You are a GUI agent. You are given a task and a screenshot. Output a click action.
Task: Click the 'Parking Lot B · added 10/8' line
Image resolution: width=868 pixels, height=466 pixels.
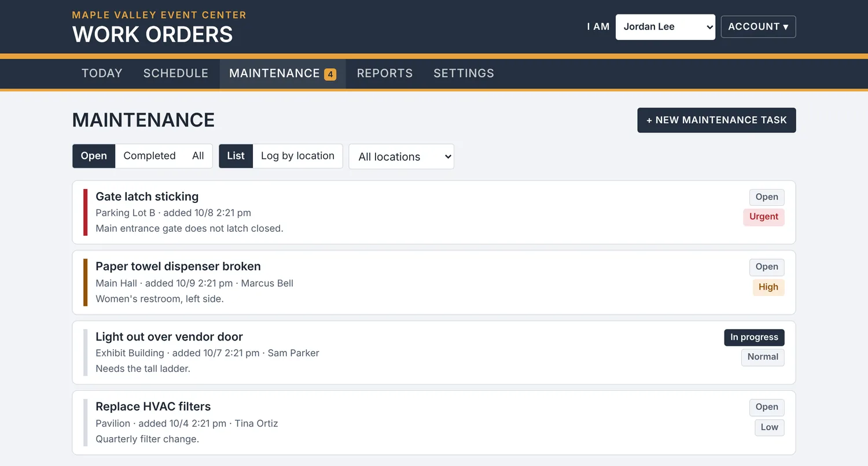click(x=173, y=213)
